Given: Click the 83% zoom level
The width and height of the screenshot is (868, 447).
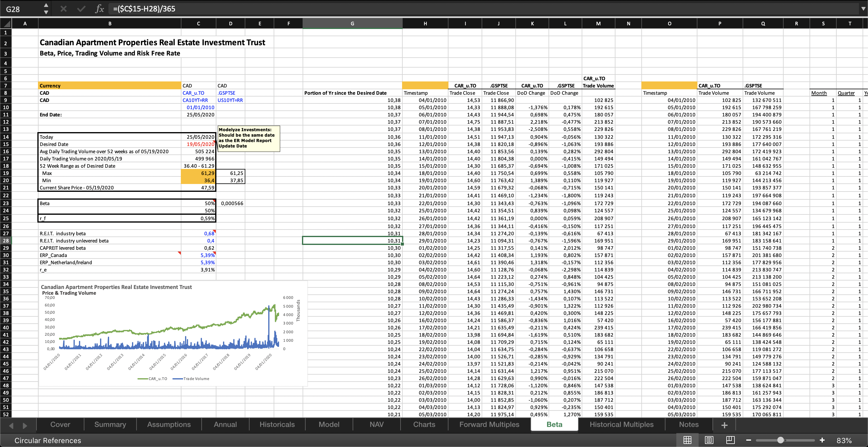Looking at the screenshot, I should 844,440.
